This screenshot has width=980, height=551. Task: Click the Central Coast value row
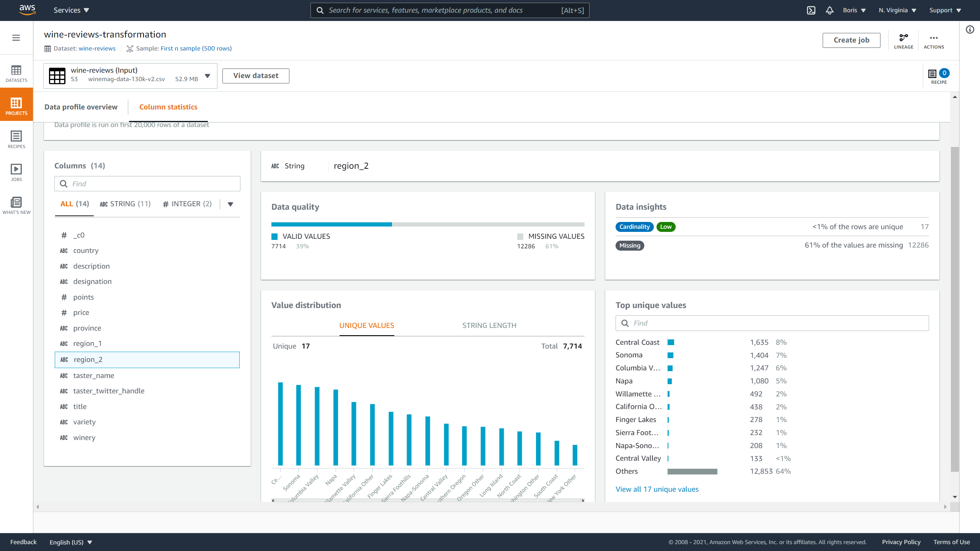coord(701,342)
